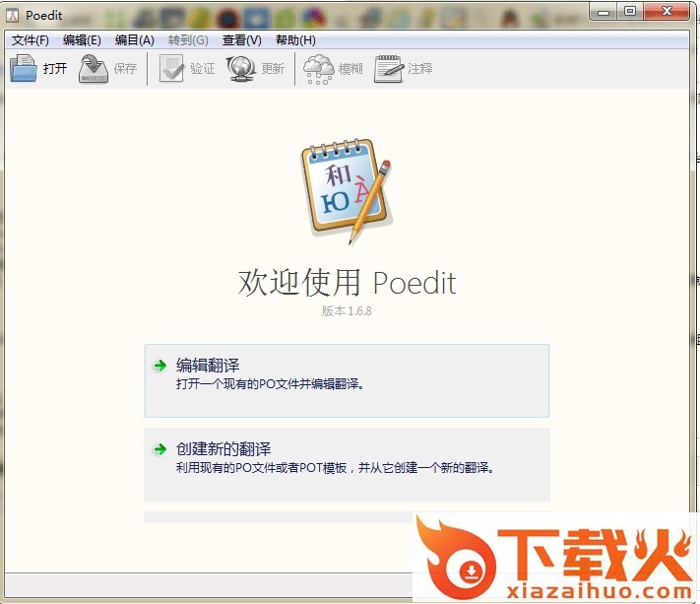The width and height of the screenshot is (700, 604).
Task: Click the 更新 toolbar label
Action: (x=273, y=68)
